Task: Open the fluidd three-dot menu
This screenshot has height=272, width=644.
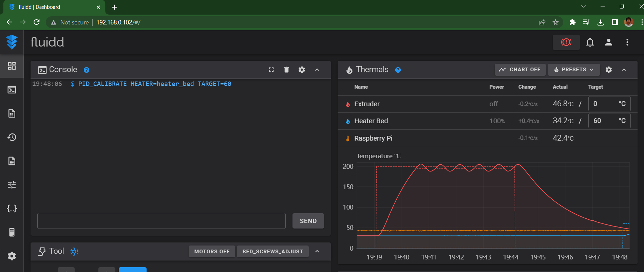Action: click(x=627, y=42)
